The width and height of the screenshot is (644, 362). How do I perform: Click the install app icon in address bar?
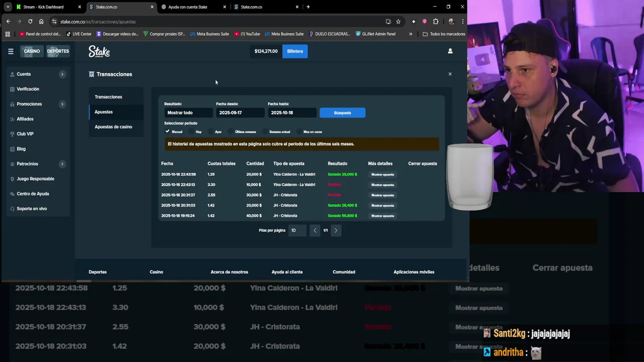pyautogui.click(x=388, y=22)
